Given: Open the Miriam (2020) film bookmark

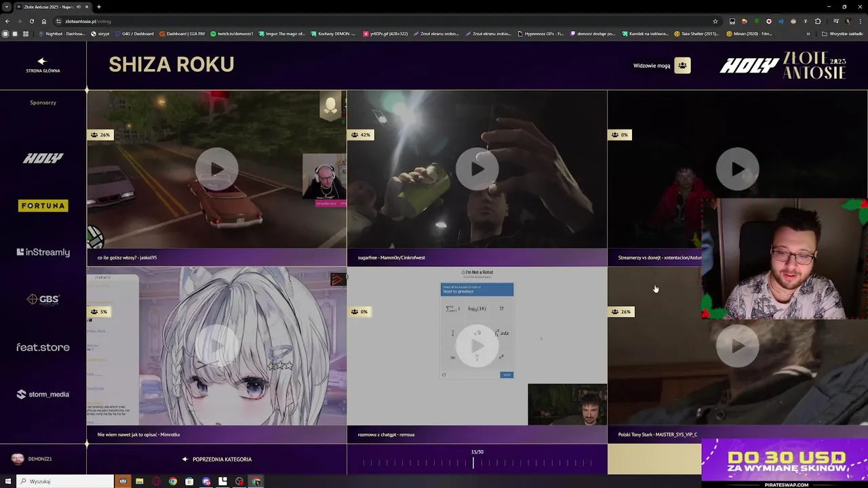Looking at the screenshot, I should click(x=749, y=33).
